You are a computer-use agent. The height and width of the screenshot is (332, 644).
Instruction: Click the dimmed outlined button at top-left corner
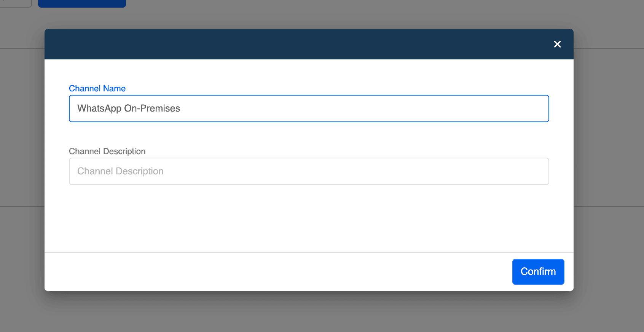coord(15,3)
